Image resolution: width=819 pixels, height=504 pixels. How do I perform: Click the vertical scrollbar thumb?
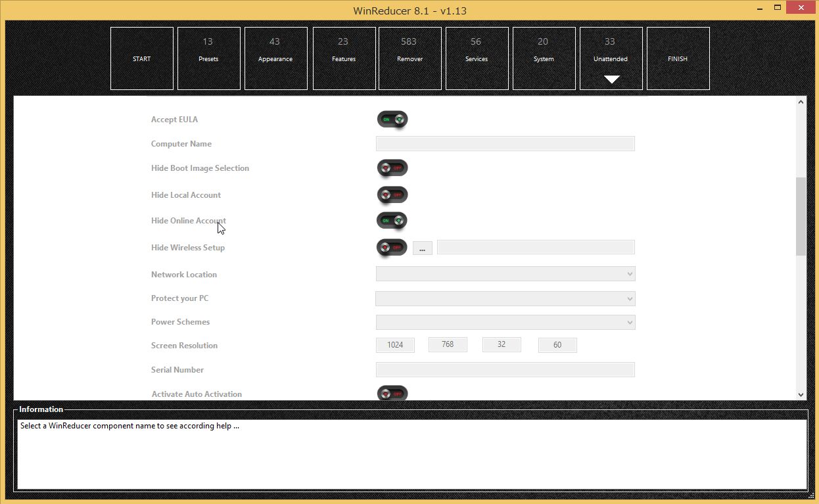tap(801, 216)
